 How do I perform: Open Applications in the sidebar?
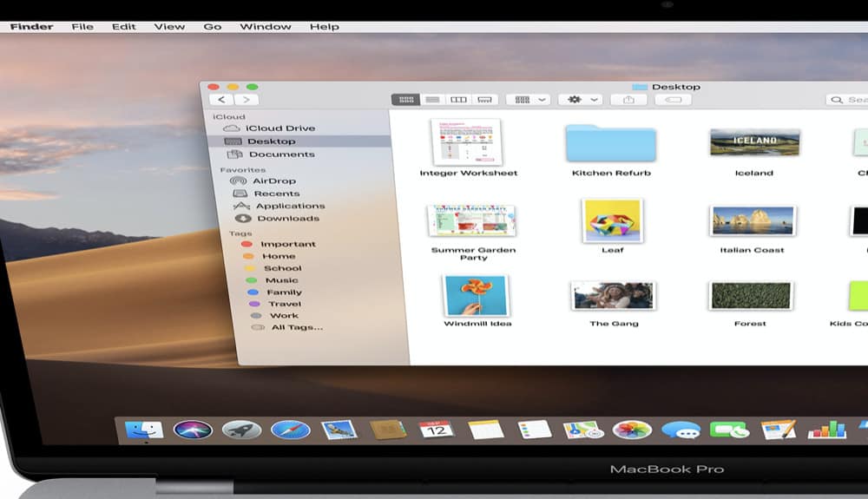pyautogui.click(x=279, y=206)
